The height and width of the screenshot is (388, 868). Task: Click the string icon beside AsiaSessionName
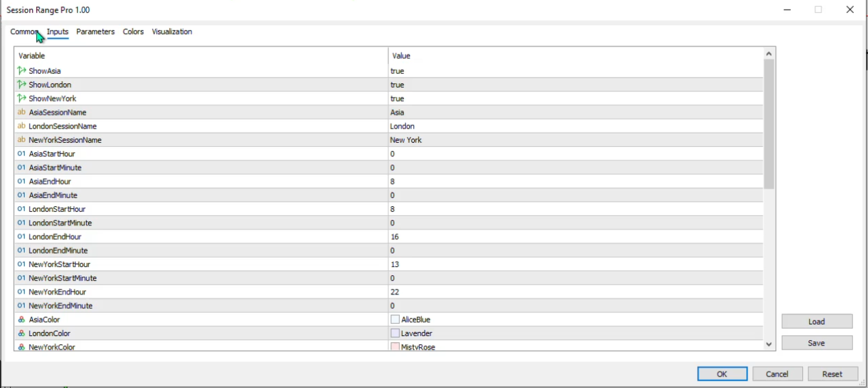pos(21,112)
